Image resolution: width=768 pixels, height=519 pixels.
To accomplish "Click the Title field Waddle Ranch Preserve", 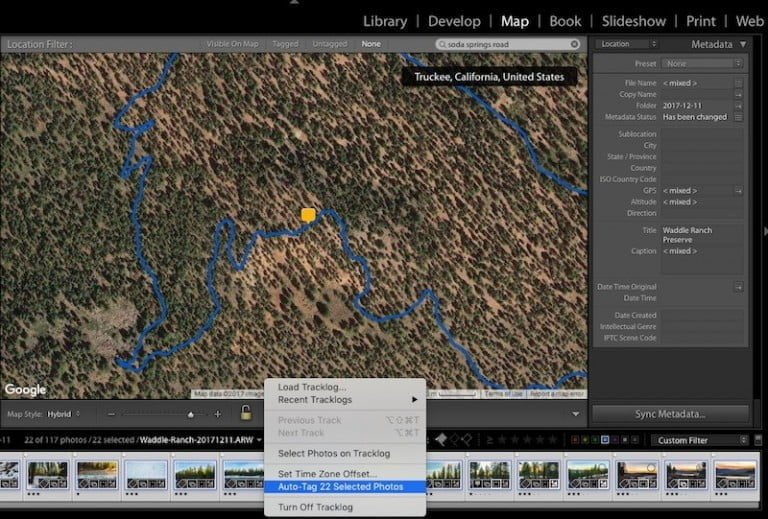I will pos(702,235).
